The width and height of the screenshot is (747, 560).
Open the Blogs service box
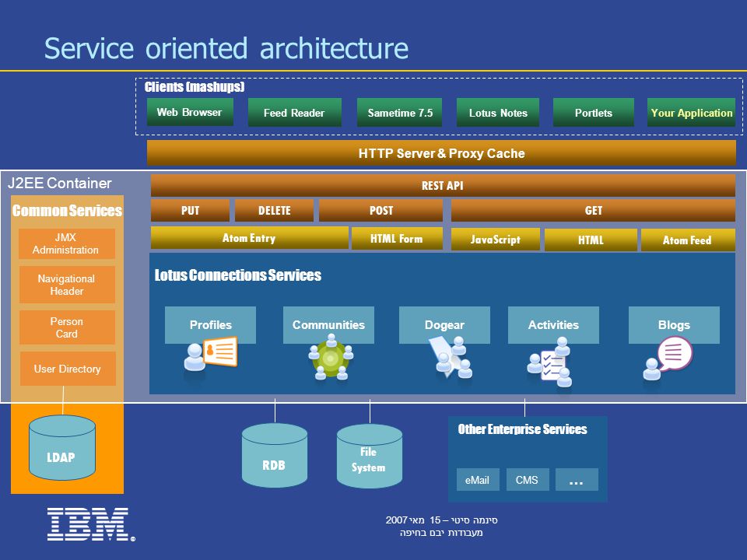[x=674, y=325]
